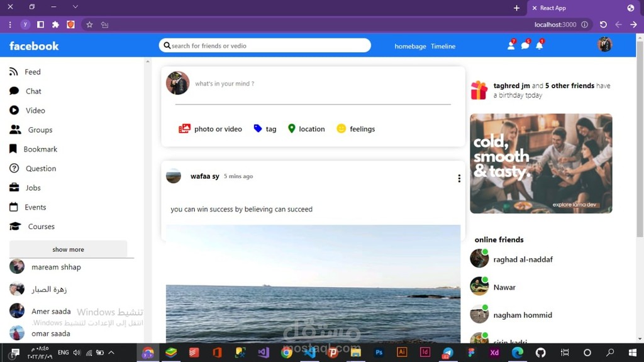Open wafaa sy post avatar
Screen dimensions: 644x362
pyautogui.click(x=174, y=176)
